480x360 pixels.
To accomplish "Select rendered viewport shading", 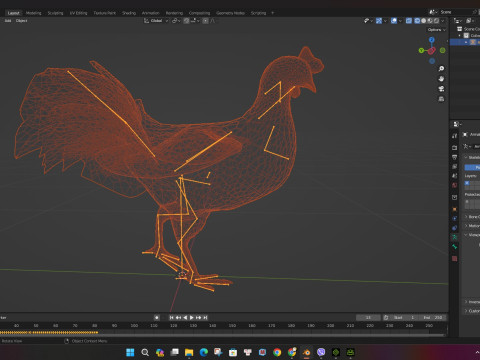I will [436, 21].
